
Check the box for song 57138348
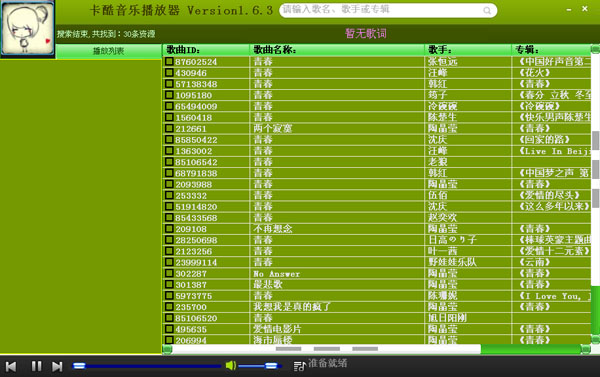(x=169, y=83)
